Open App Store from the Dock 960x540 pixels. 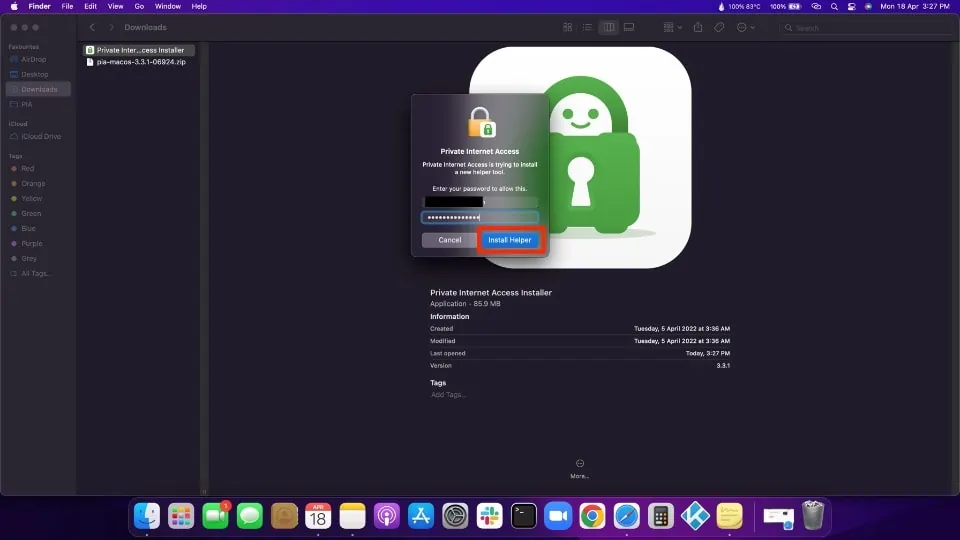(421, 516)
